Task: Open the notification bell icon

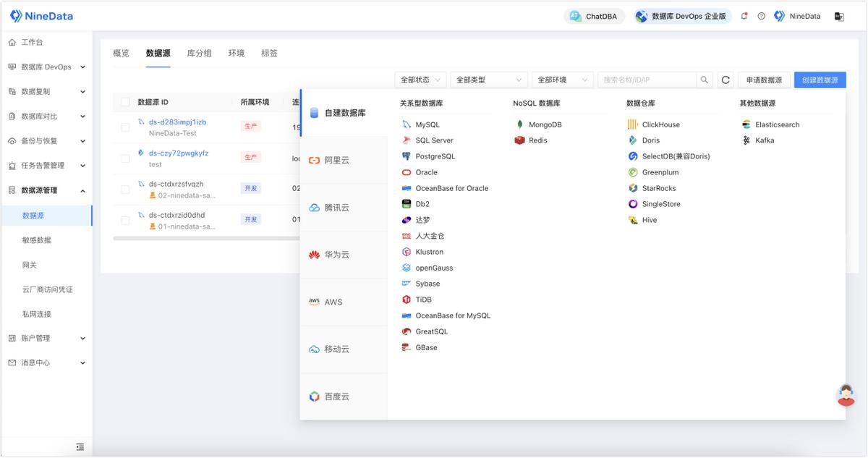Action: (x=744, y=16)
